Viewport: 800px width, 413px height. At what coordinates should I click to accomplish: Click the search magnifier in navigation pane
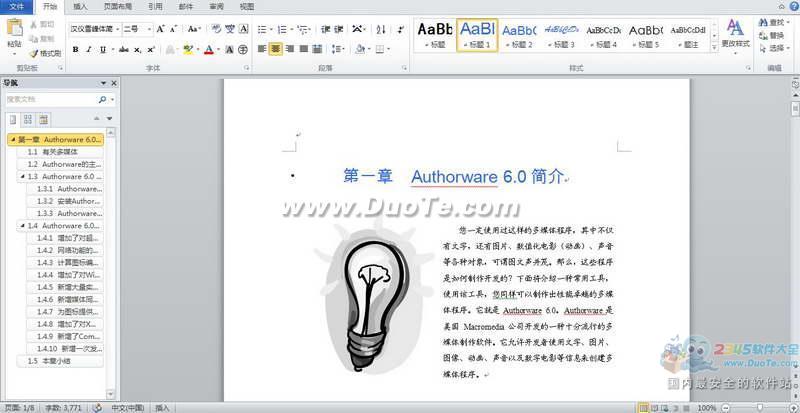[x=103, y=100]
